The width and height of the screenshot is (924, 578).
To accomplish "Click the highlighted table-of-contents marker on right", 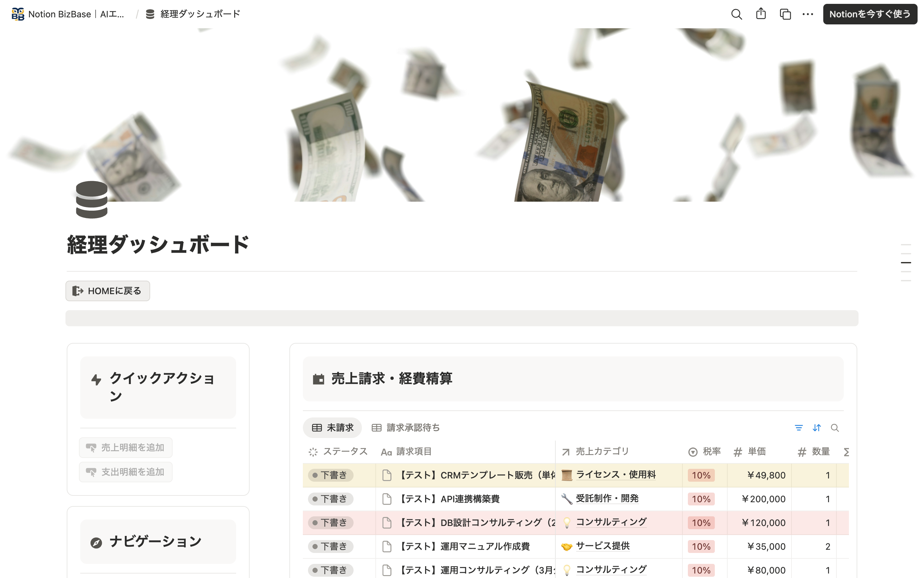I will click(x=906, y=263).
